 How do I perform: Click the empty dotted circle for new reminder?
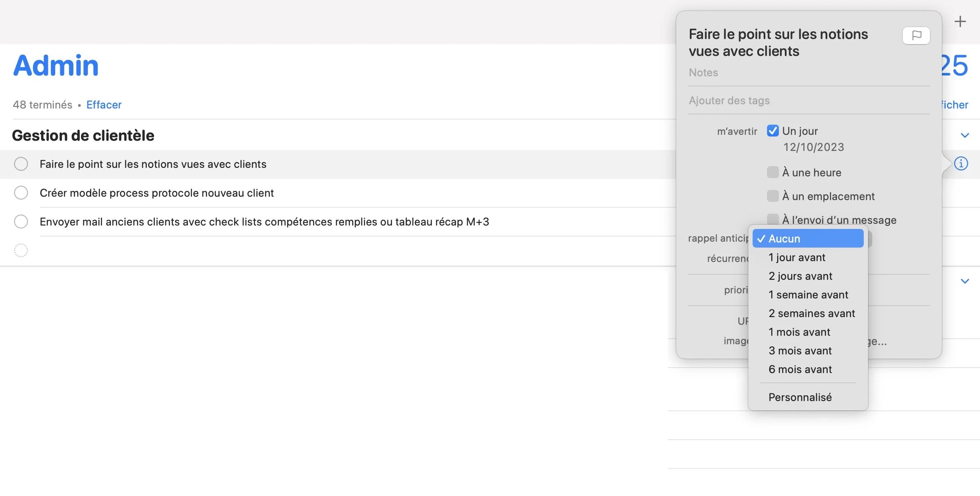pos(21,251)
